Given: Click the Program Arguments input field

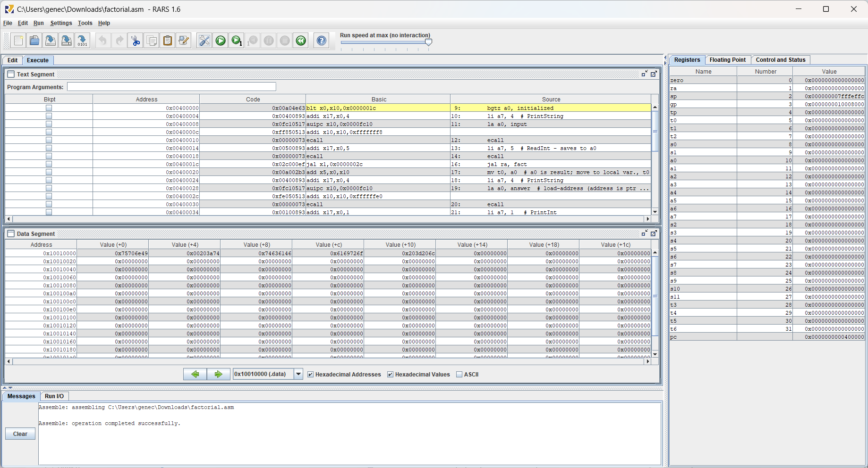Looking at the screenshot, I should [x=171, y=87].
